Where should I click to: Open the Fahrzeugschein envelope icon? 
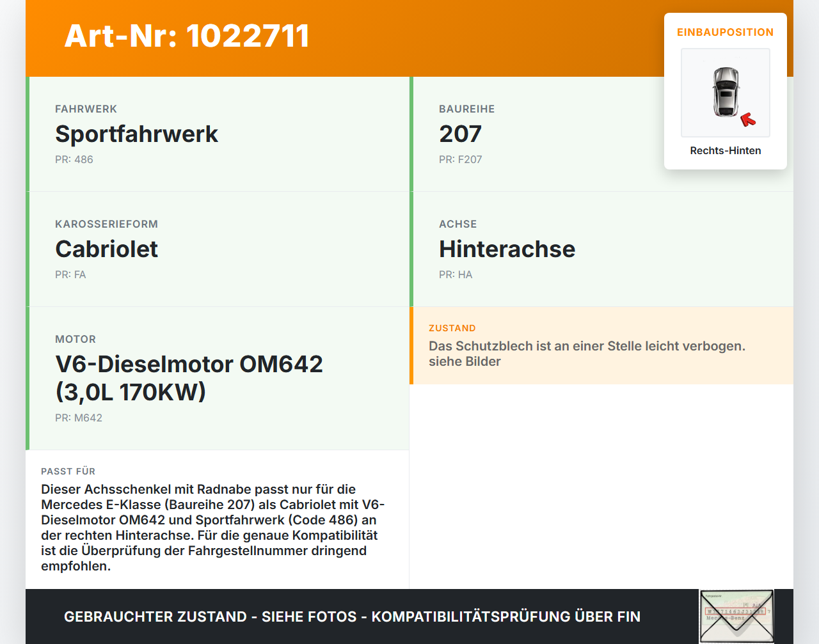tap(736, 615)
